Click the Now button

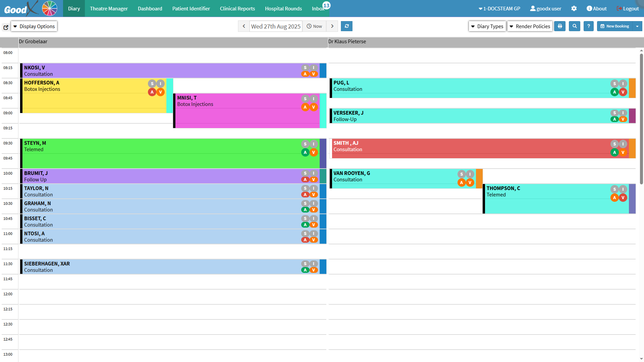(x=314, y=26)
